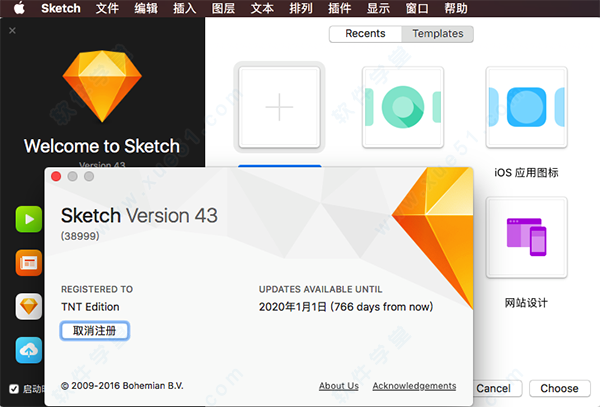Open the Apple menu

pos(19,8)
